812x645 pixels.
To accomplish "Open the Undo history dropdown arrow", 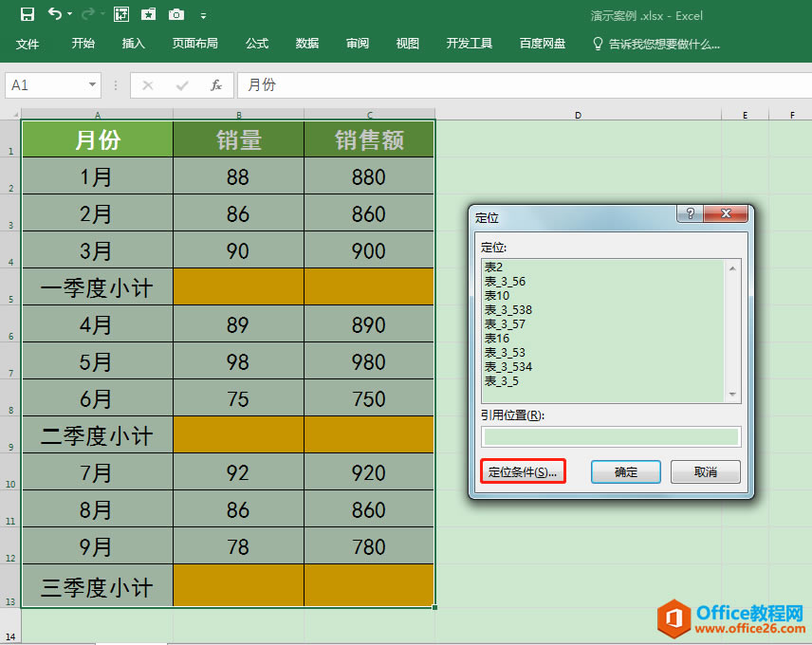I will [70, 14].
